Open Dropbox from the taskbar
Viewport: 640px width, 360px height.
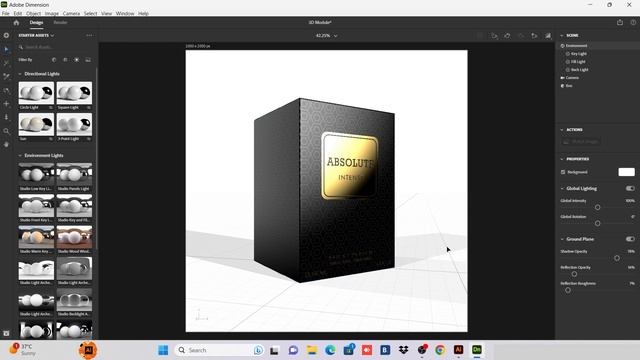coord(403,350)
